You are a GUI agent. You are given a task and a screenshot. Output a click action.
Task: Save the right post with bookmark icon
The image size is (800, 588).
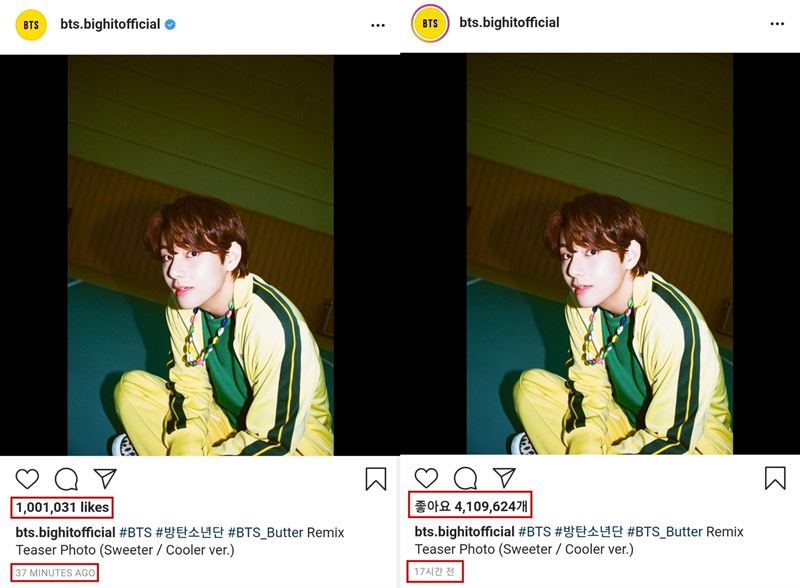775,478
